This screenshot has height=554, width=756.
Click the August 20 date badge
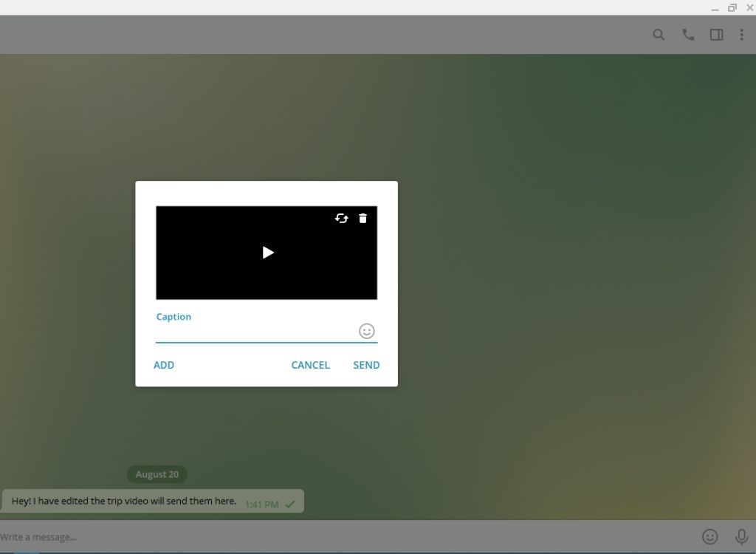point(157,473)
